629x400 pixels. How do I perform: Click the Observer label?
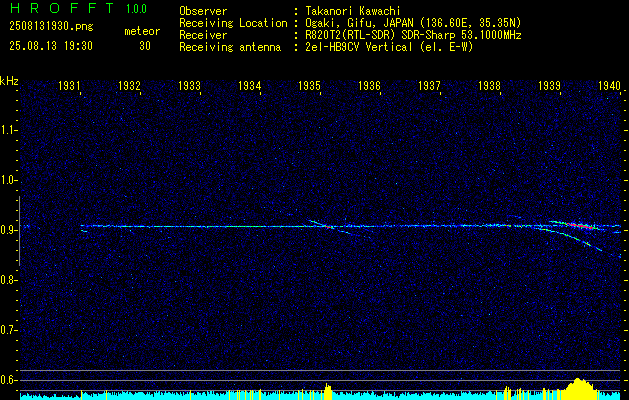(203, 11)
